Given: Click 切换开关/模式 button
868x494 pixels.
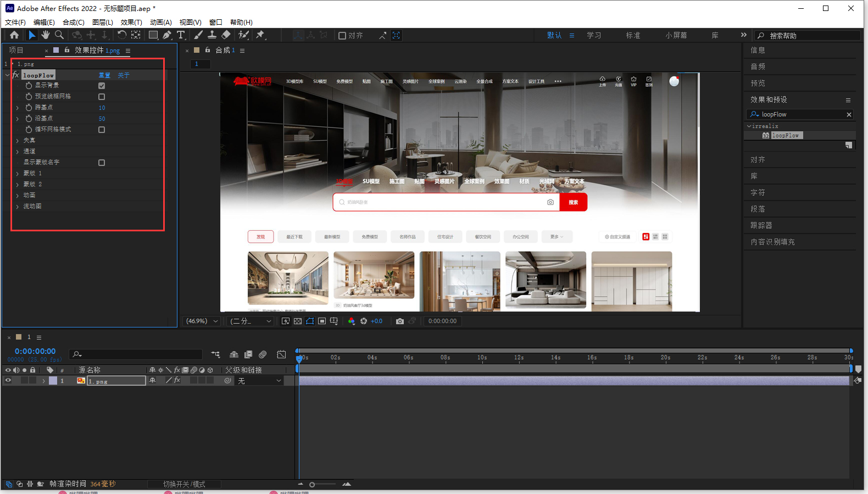Looking at the screenshot, I should 184,484.
